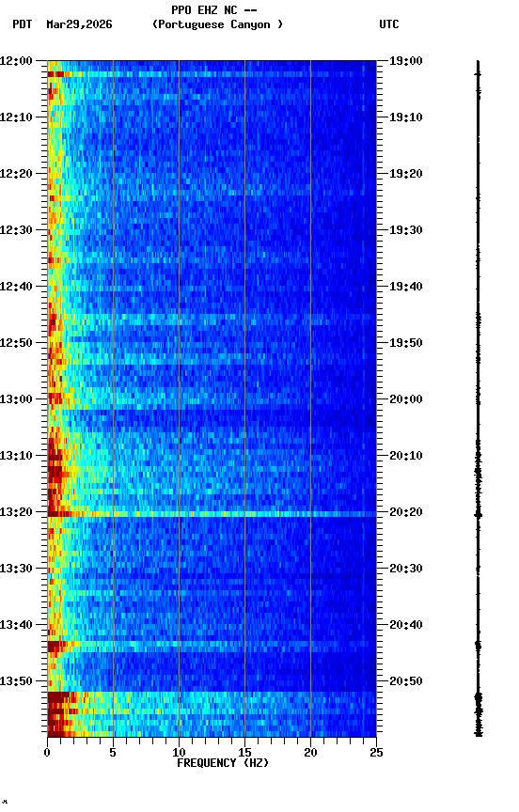Click the broadband event band near 13:43
This screenshot has height=812, width=519.
[x=212, y=646]
